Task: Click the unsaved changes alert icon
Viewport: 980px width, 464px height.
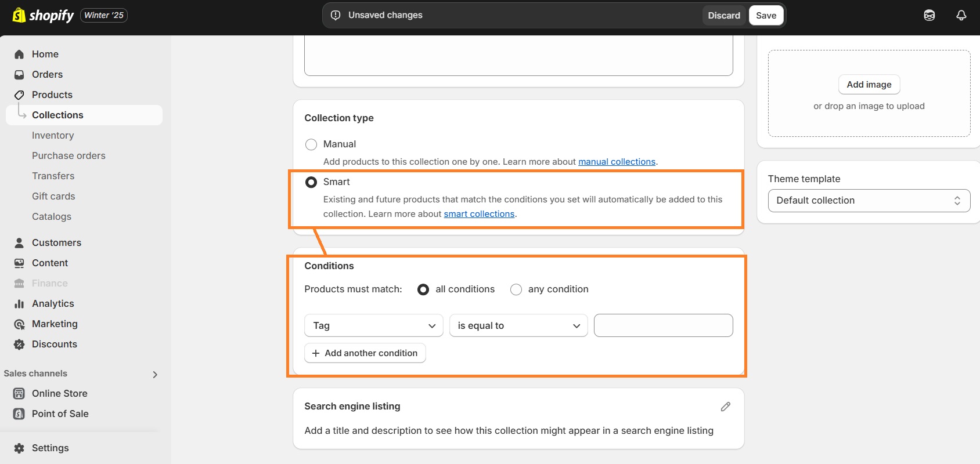Action: [x=336, y=15]
